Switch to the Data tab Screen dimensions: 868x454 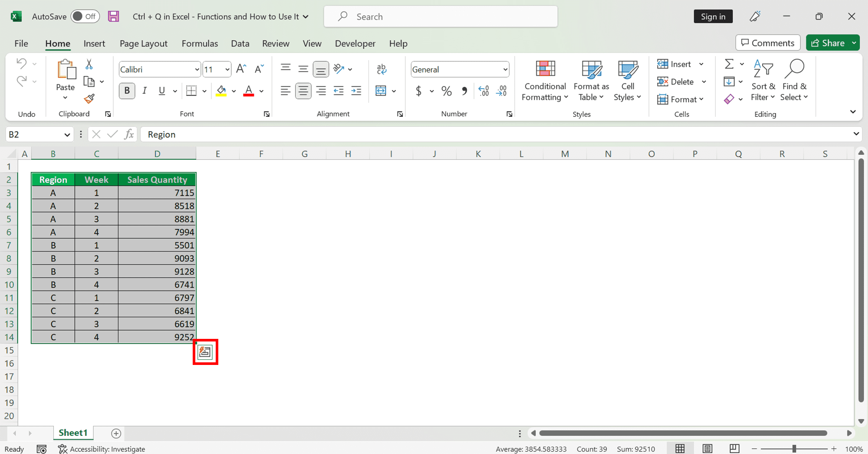tap(240, 43)
